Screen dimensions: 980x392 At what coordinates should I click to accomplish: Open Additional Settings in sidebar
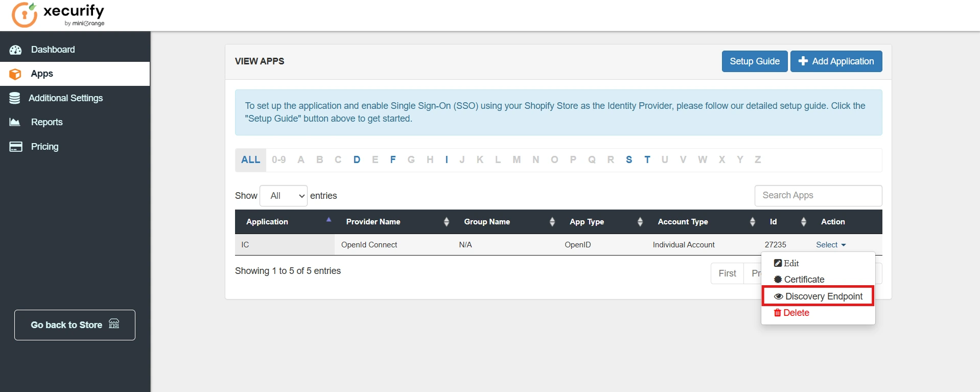pyautogui.click(x=75, y=98)
